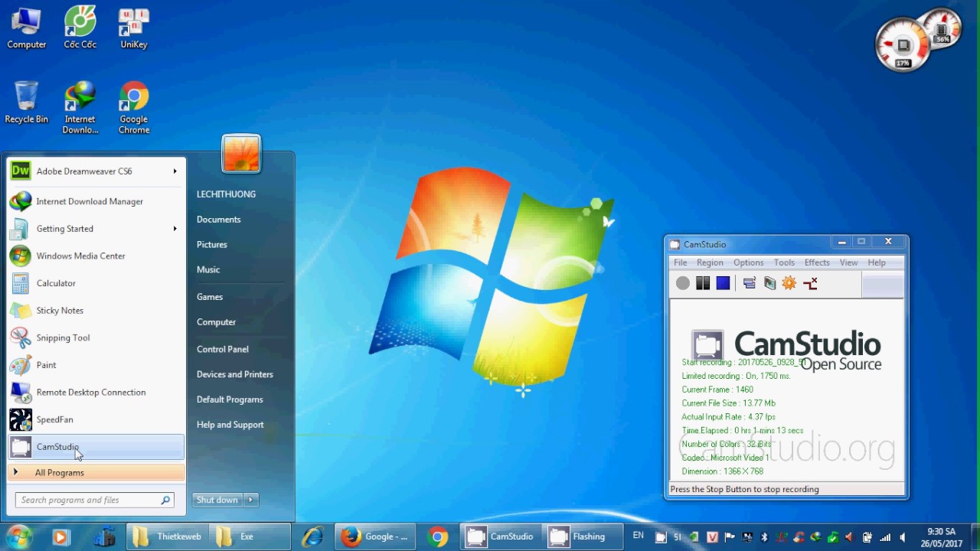Open Devices and Printers
Screen dimensions: 980x551
(234, 374)
